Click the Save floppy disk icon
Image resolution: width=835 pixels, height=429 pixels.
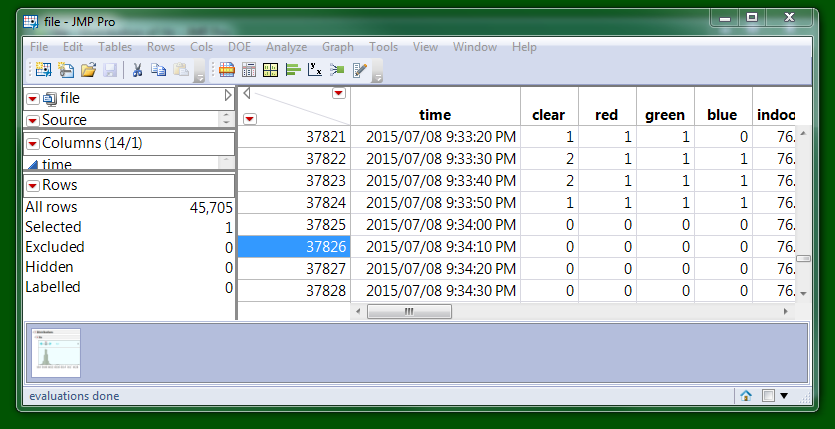110,70
